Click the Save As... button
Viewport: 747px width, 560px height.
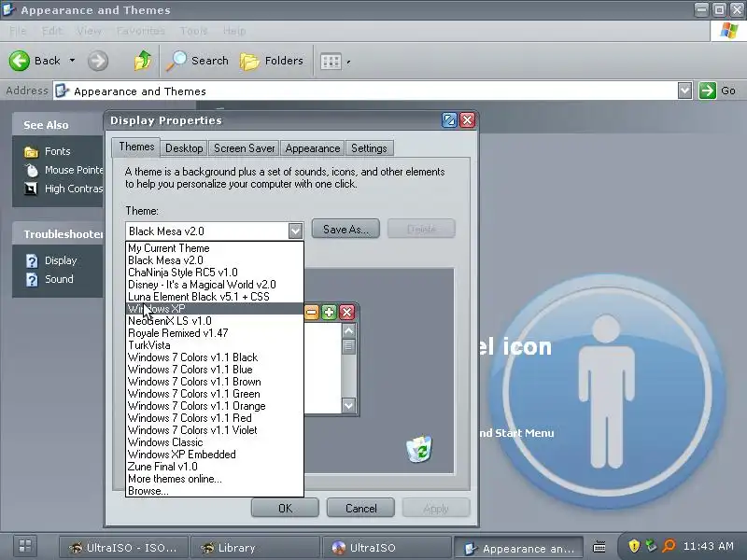click(345, 229)
